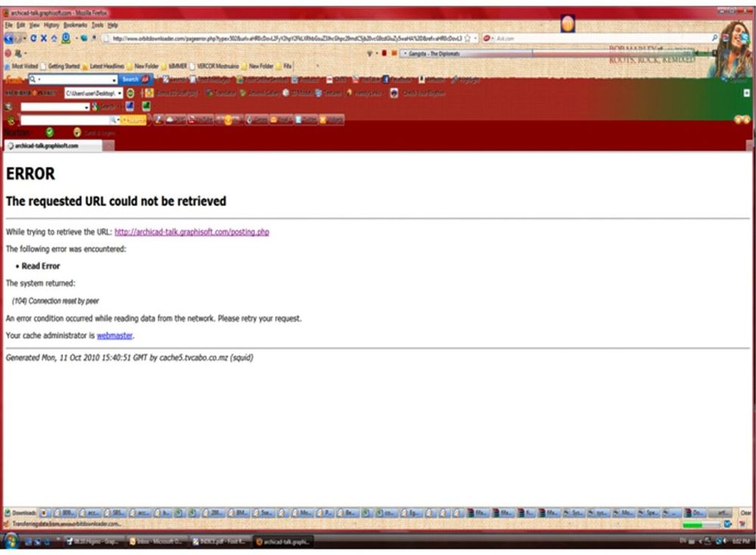
Task: Click the green round icon beside Desktop path box
Action: 130,93
